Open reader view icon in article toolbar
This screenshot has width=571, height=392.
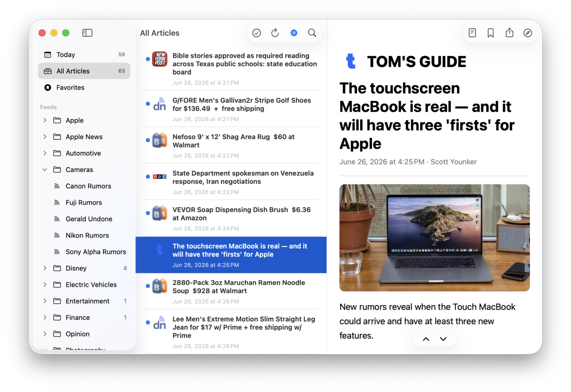tap(472, 33)
